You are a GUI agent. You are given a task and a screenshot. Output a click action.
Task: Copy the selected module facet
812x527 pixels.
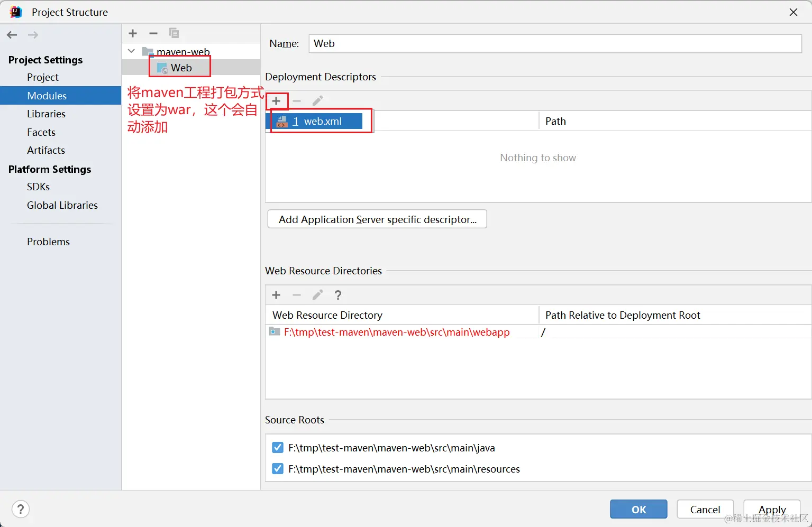(174, 33)
